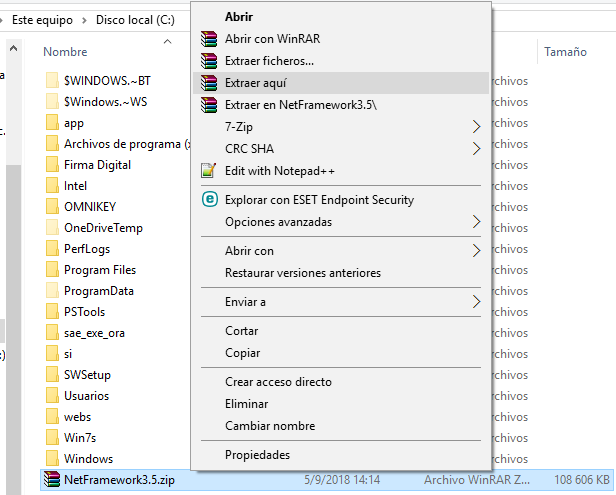Sort files by the Nombre column header
The width and height of the screenshot is (616, 495).
point(66,52)
